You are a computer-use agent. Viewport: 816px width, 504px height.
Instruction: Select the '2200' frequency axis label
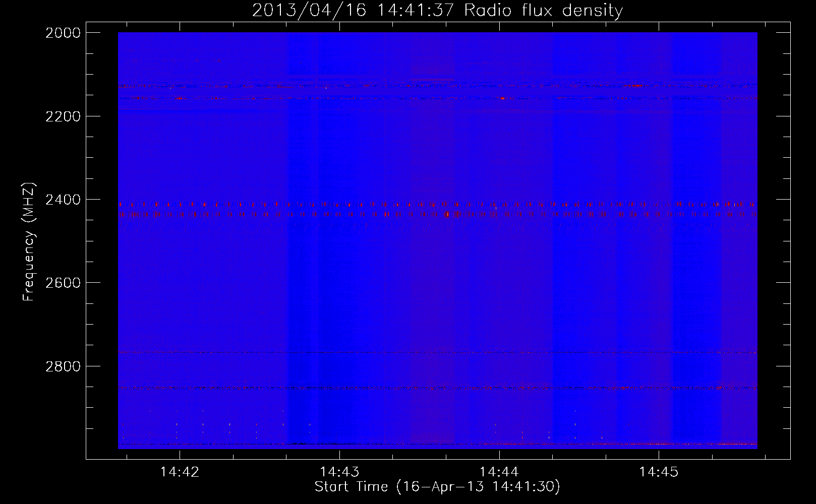[x=63, y=116]
